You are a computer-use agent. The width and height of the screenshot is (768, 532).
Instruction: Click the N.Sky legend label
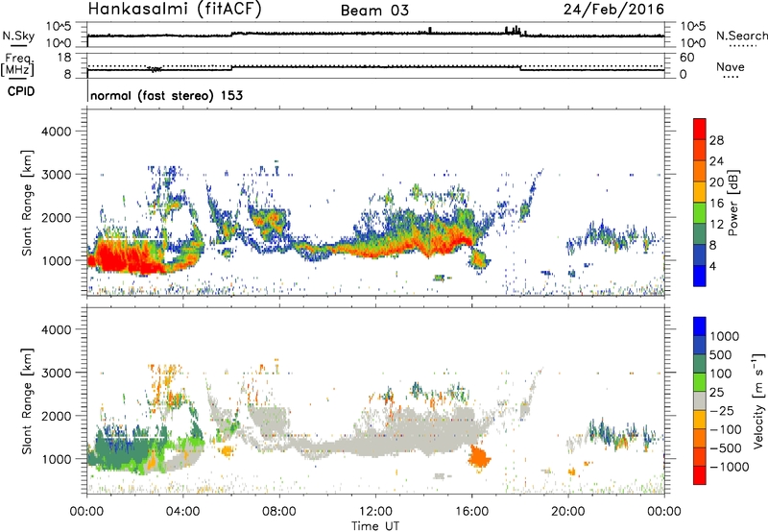click(18, 36)
